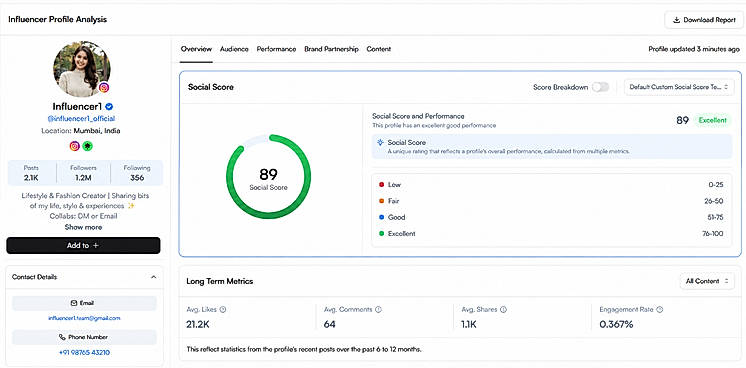Click the blue verified badge beside Influencer1
Image resolution: width=746 pixels, height=368 pixels.
tap(109, 106)
